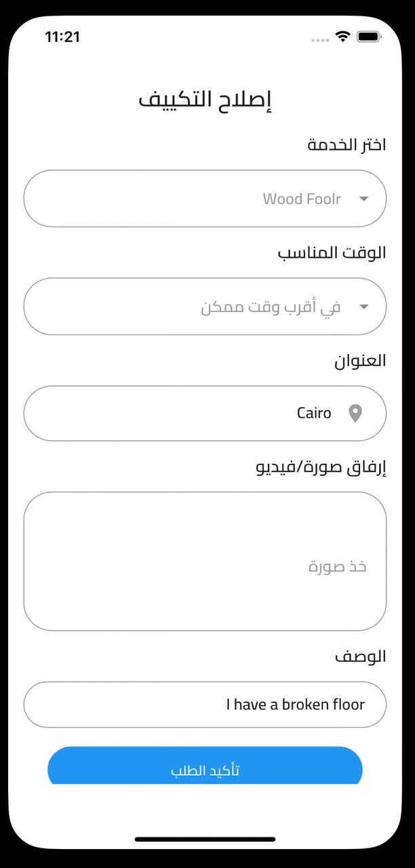415x868 pixels.
Task: Click the signal dots icon in the status bar
Action: tap(319, 40)
